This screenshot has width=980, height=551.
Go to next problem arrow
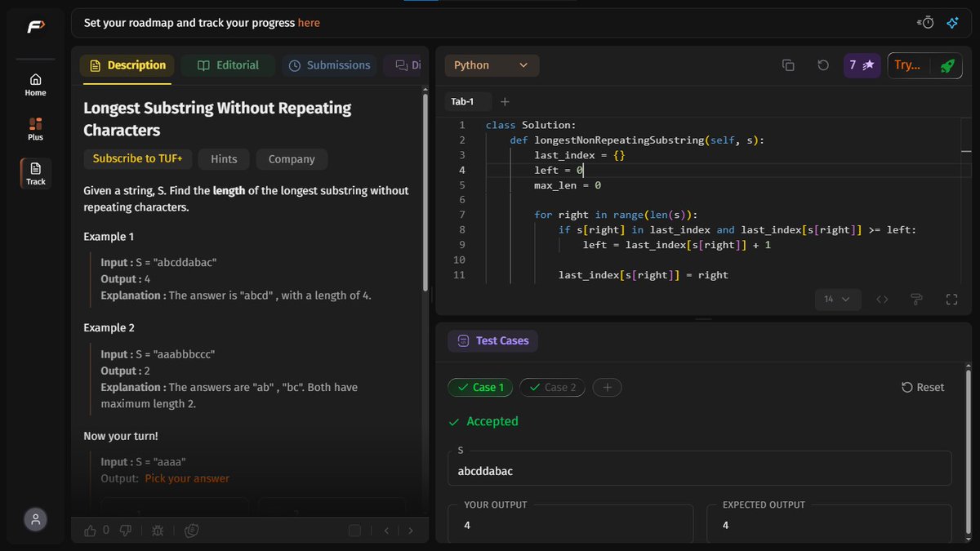410,531
